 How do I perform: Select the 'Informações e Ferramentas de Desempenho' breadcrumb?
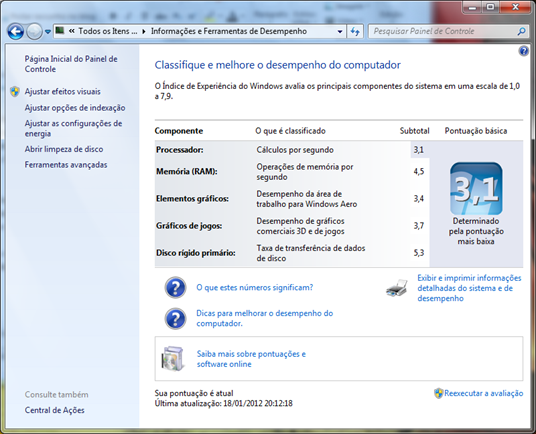[x=229, y=31]
